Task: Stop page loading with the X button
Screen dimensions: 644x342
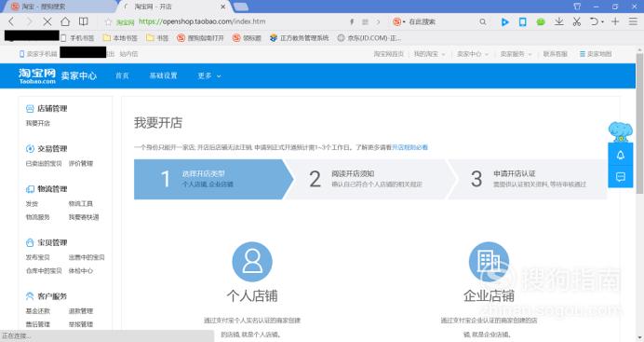Action: click(47, 21)
